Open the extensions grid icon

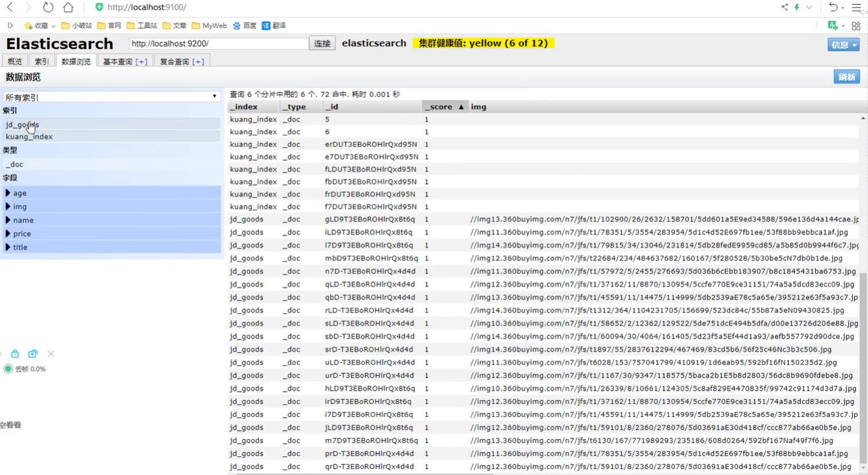(x=856, y=25)
